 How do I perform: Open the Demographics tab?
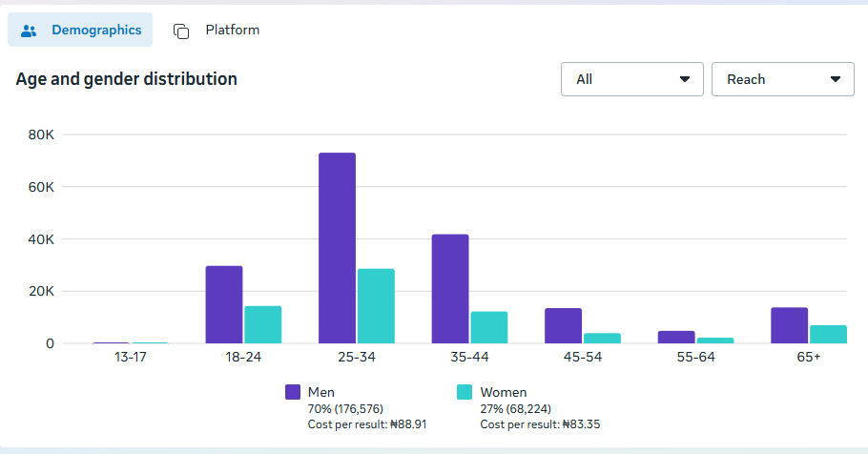[80, 30]
